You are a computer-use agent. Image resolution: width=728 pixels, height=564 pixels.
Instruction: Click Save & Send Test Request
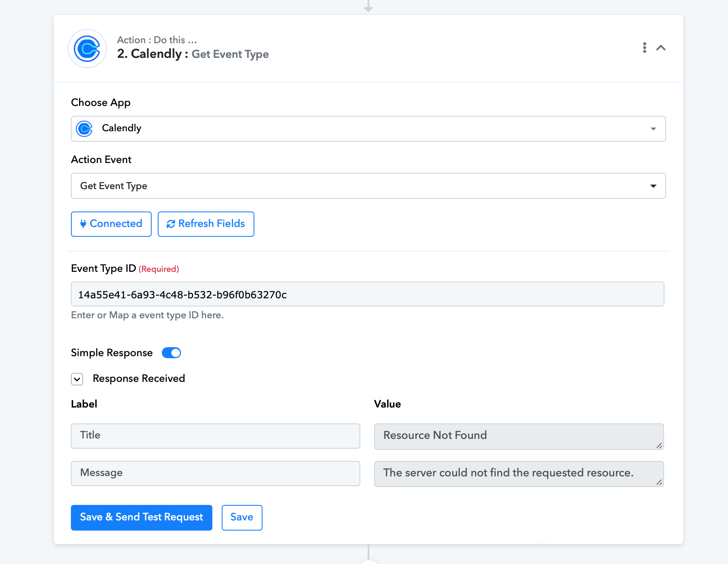[141, 518]
